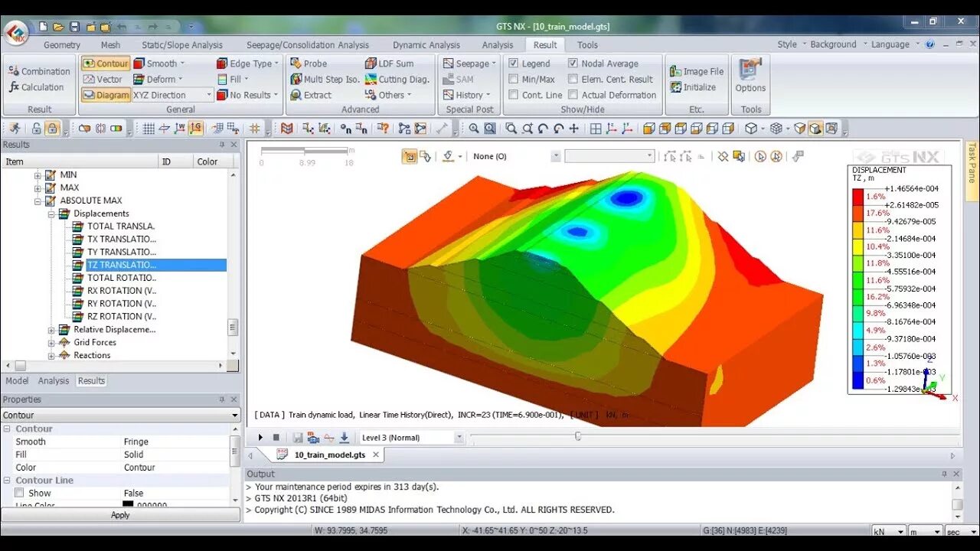The width and height of the screenshot is (980, 551).
Task: Stop the result animation
Action: [276, 438]
